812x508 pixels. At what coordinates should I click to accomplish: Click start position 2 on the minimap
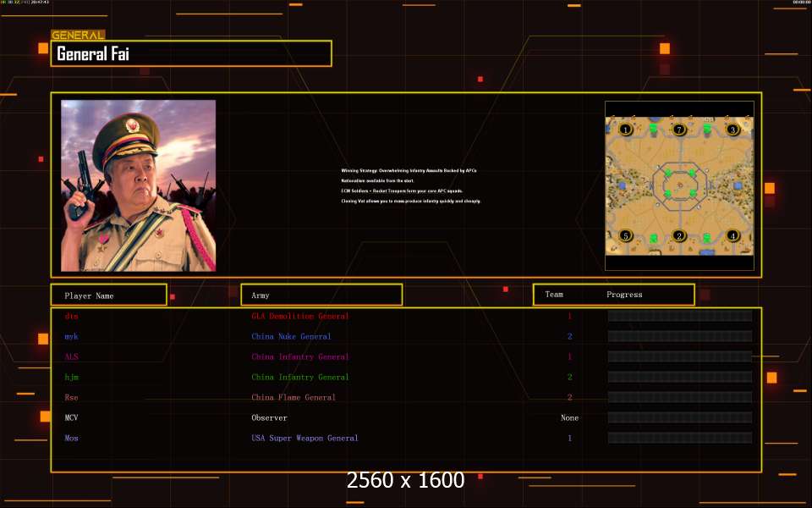click(679, 236)
